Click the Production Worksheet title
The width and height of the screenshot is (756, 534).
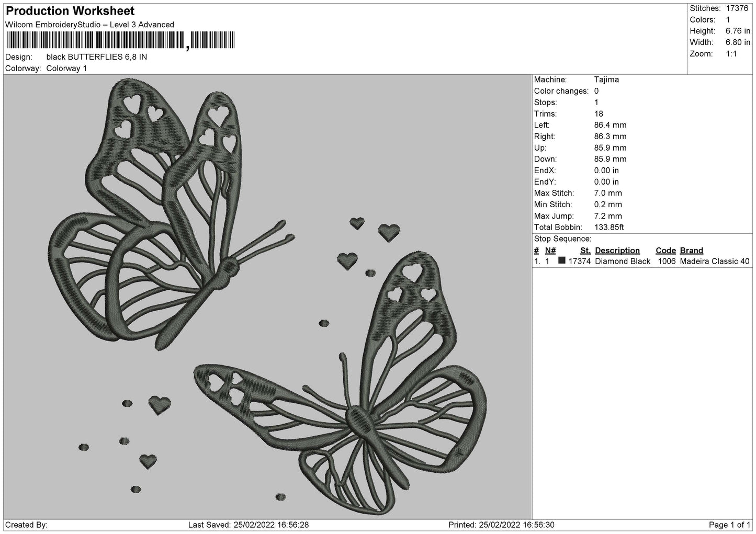(70, 11)
